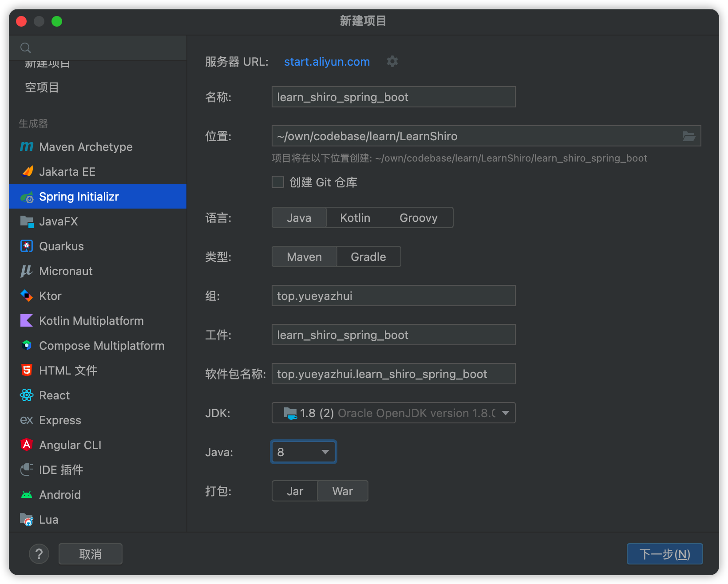Open the start.aliyun.com server link
Screen dimensions: 728x584
click(327, 61)
